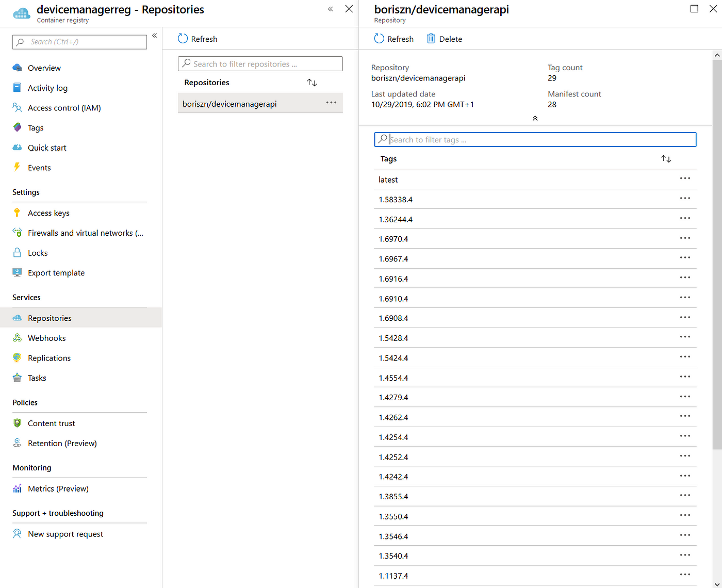Select tag 1.6916.4
The image size is (722, 588).
535,279
